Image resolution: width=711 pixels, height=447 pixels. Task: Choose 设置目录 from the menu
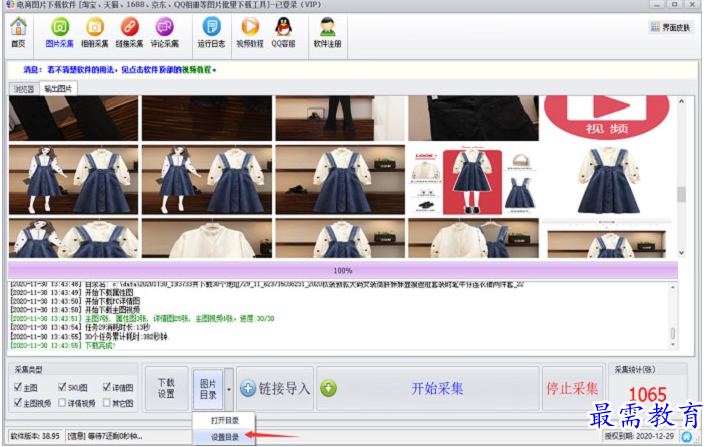click(x=224, y=437)
